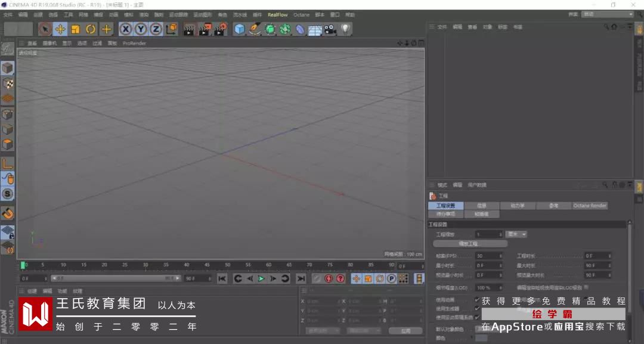Screen dimensions: 644x344
Task: Click the apply button in coordinates panel
Action: (x=406, y=331)
